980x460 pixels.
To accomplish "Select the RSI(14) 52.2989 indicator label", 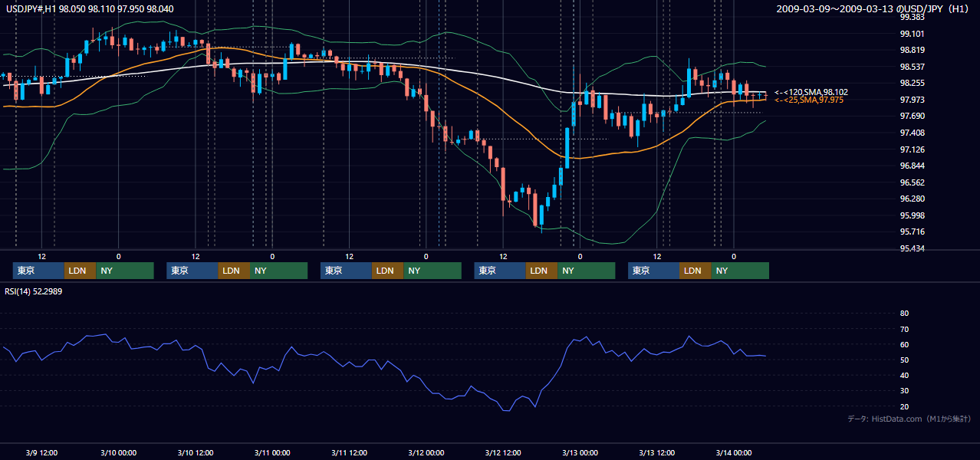I will click(34, 291).
